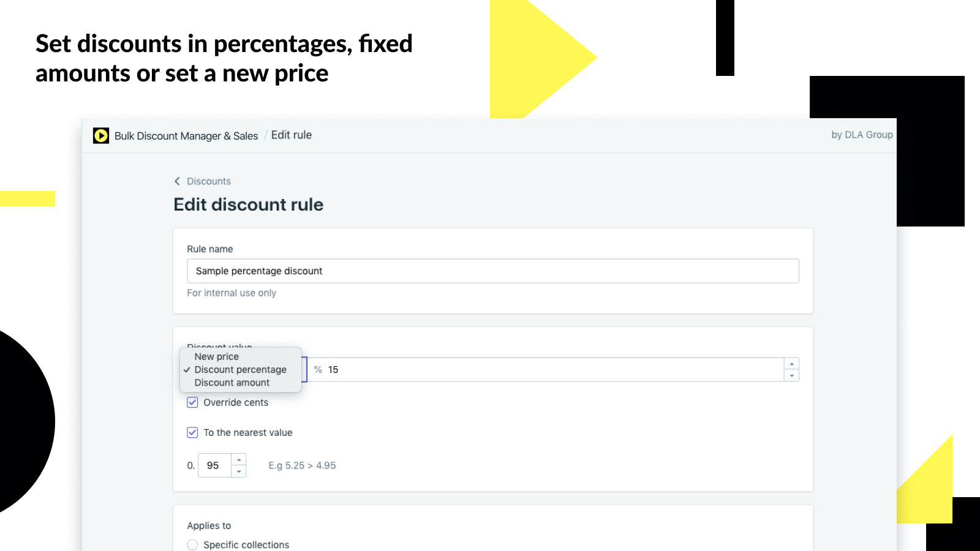Click the cents field showing 95
The width and height of the screenshot is (980, 551).
coord(214,465)
